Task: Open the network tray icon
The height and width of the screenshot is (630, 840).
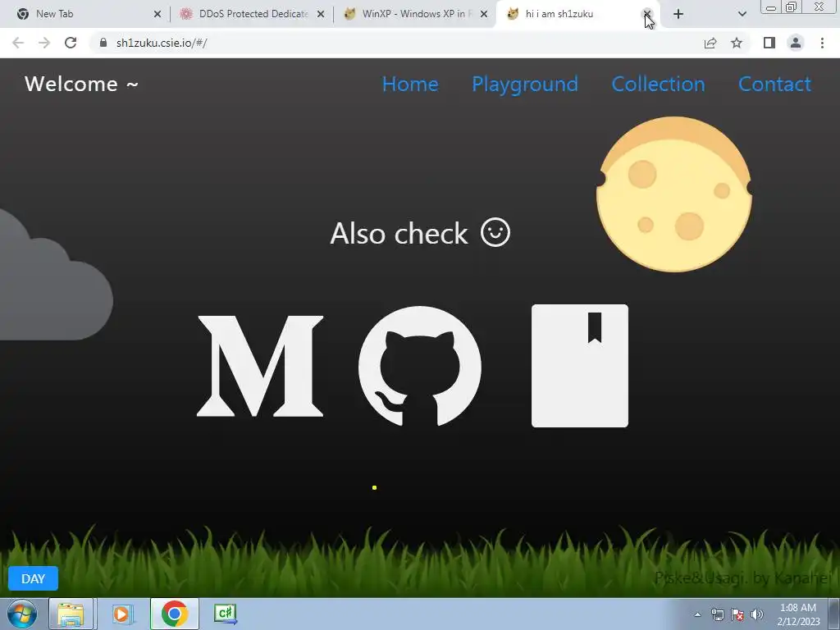Action: tap(717, 614)
